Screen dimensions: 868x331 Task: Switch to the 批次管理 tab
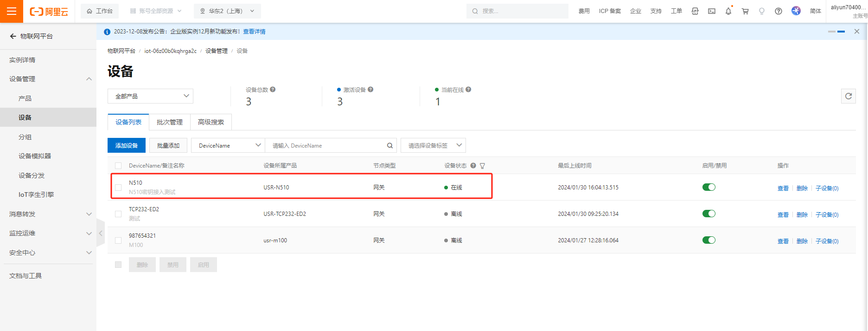pos(169,122)
